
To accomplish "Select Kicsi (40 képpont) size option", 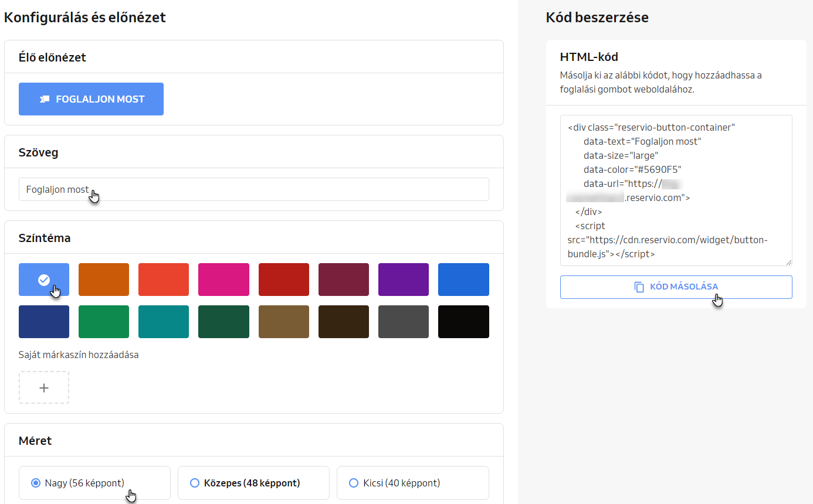I will click(413, 483).
